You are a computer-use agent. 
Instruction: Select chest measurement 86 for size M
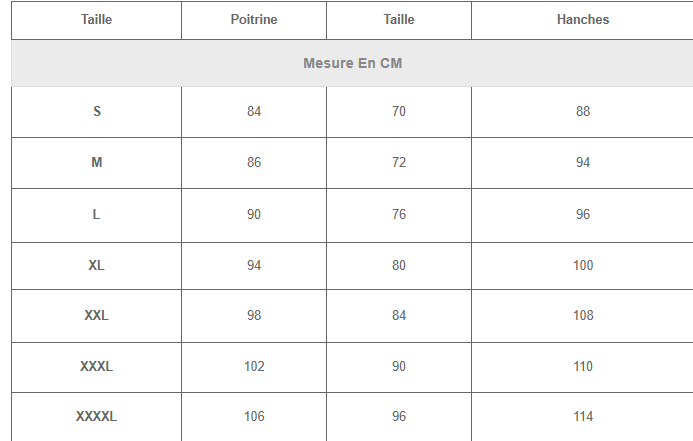click(x=254, y=163)
